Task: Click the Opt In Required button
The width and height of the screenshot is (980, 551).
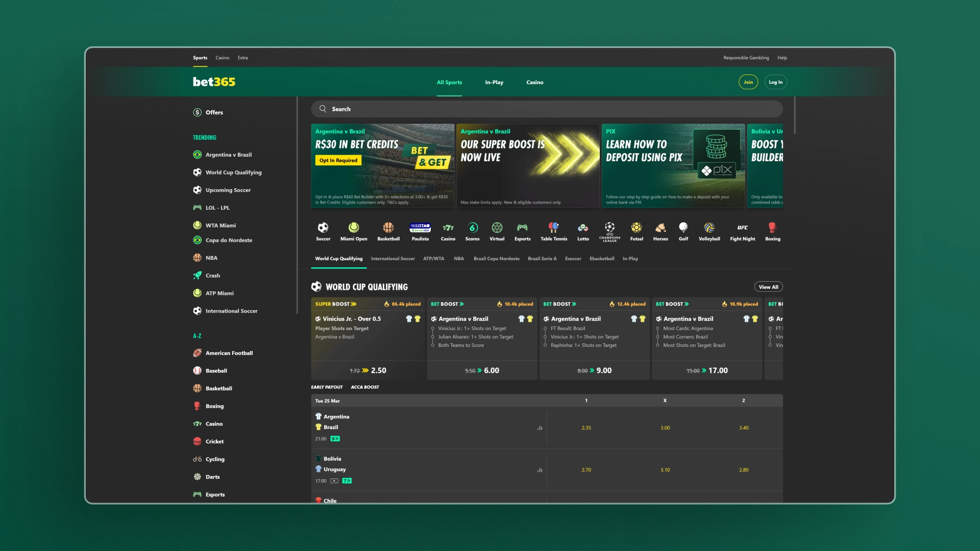Action: [x=338, y=160]
